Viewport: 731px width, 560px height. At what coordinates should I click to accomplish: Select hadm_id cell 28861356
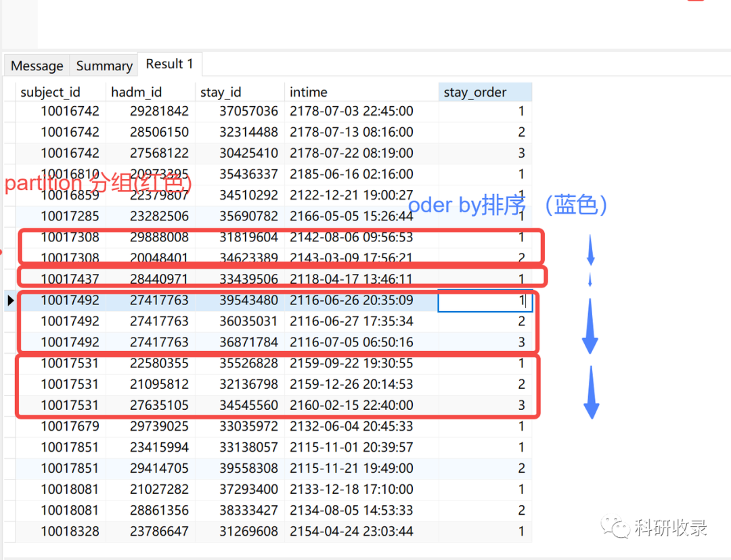click(150, 510)
